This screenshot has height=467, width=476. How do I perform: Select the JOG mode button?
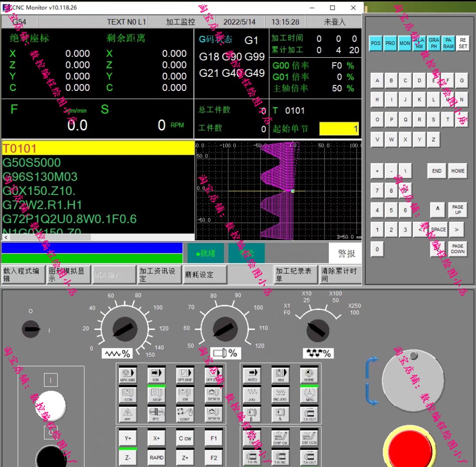252,395
